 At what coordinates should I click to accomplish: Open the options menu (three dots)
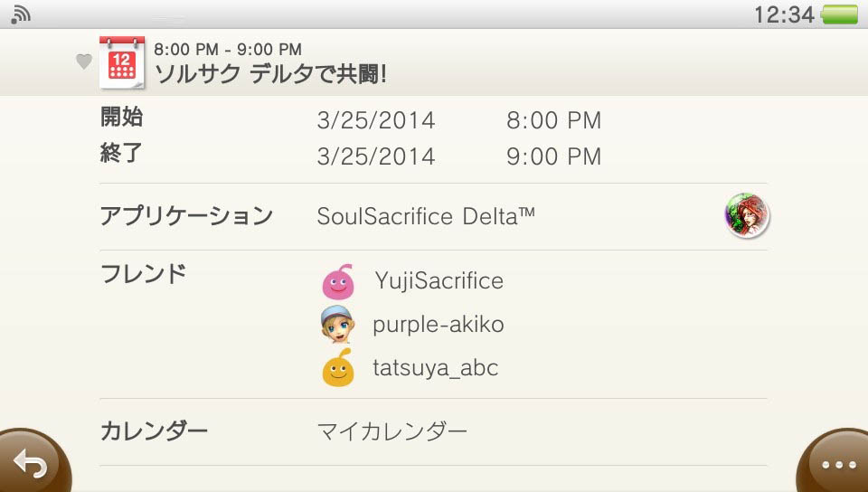pyautogui.click(x=837, y=465)
